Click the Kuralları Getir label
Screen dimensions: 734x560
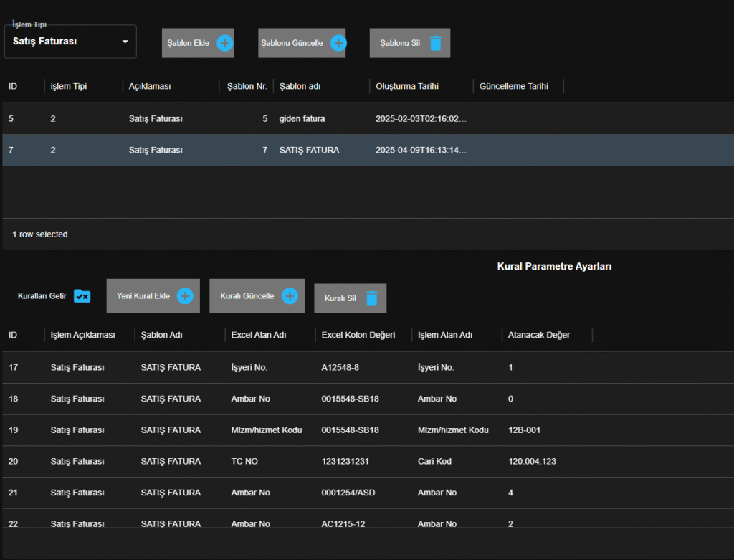(42, 296)
